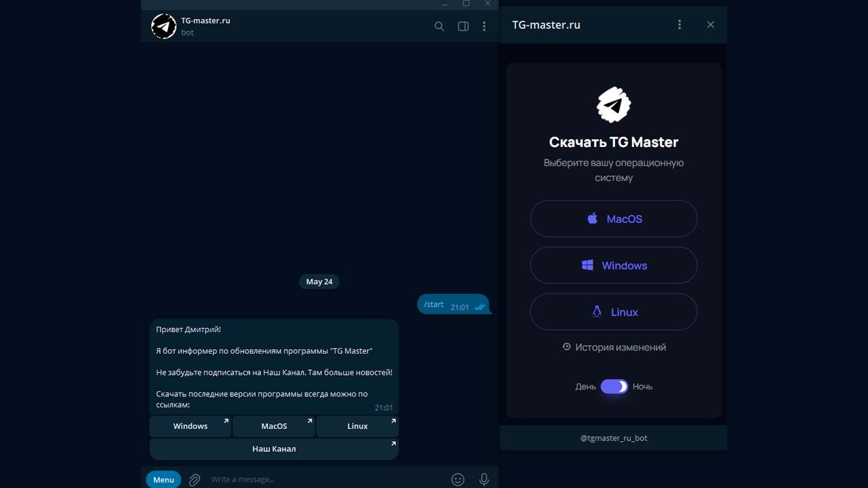The image size is (868, 488).
Task: Download TG Master for Windows in web app
Action: tap(614, 266)
